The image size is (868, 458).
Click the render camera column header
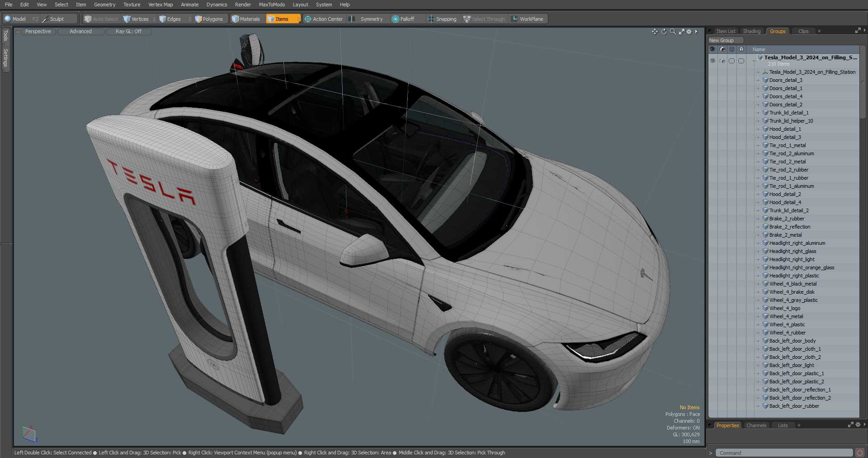pyautogui.click(x=722, y=49)
